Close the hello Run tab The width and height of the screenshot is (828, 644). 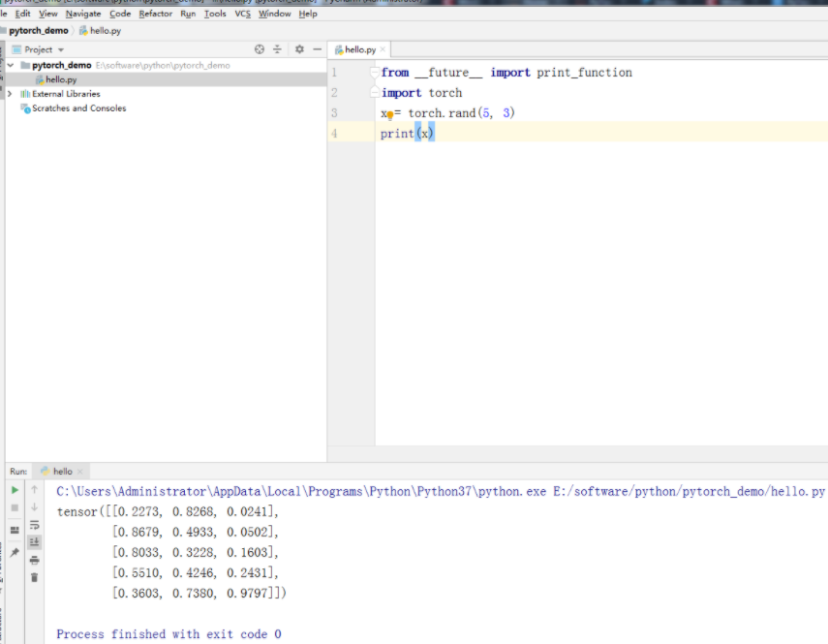(79, 472)
